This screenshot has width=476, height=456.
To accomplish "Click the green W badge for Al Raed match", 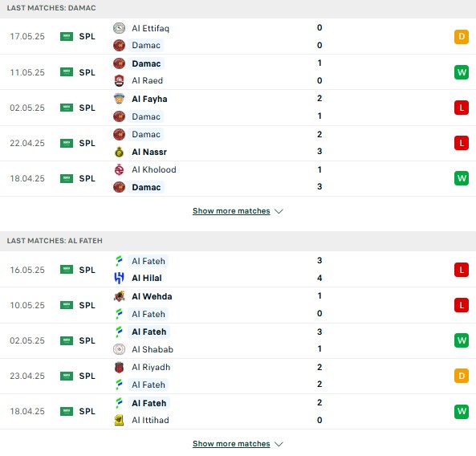I will coord(462,72).
